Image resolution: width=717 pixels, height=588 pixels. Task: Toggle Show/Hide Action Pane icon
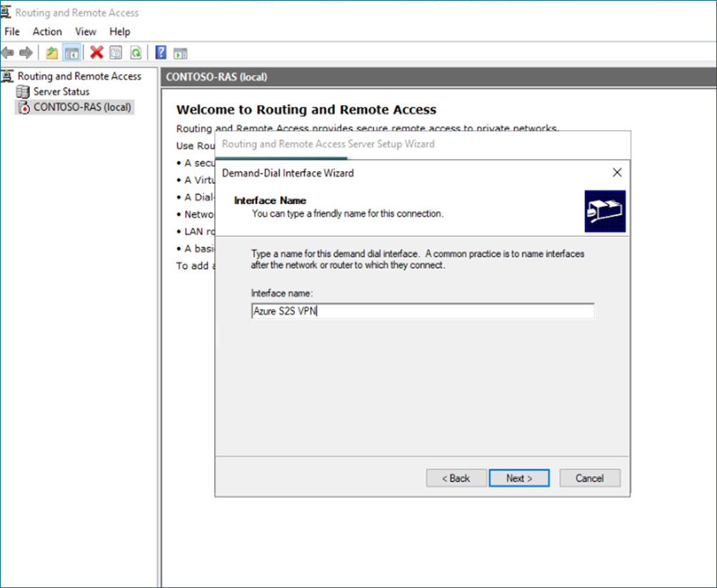pos(180,53)
